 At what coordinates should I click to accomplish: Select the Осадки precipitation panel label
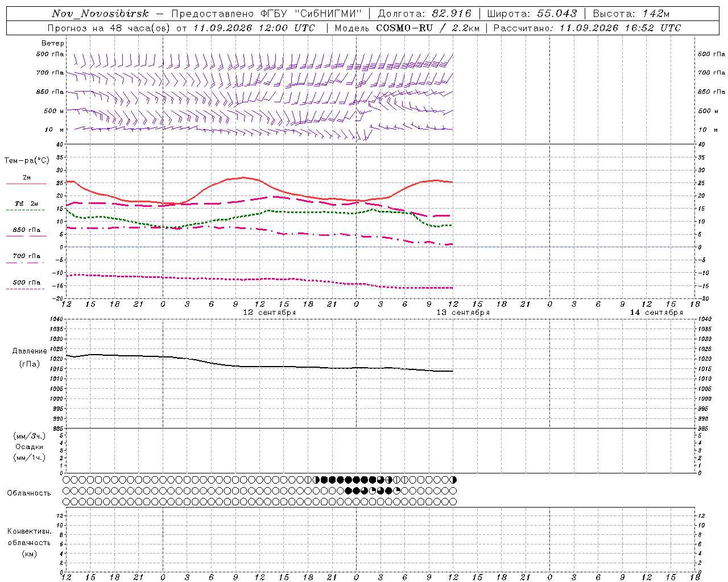click(x=30, y=447)
